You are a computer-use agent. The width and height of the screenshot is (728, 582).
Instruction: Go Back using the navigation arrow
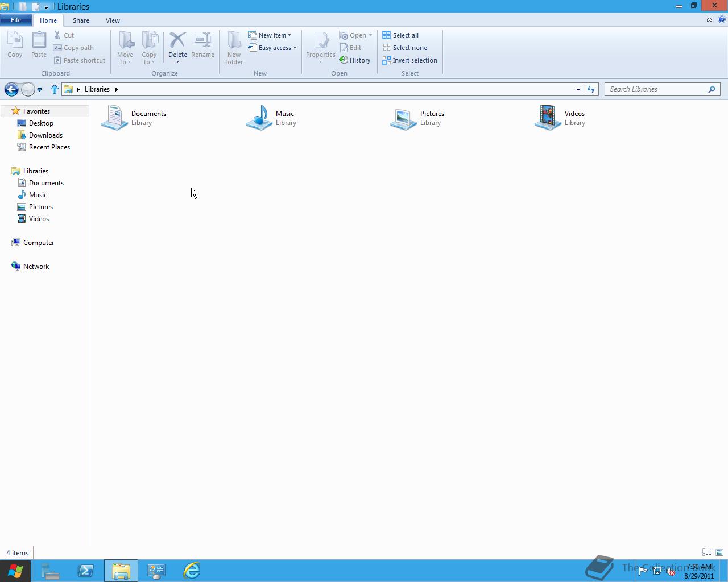[x=11, y=89]
